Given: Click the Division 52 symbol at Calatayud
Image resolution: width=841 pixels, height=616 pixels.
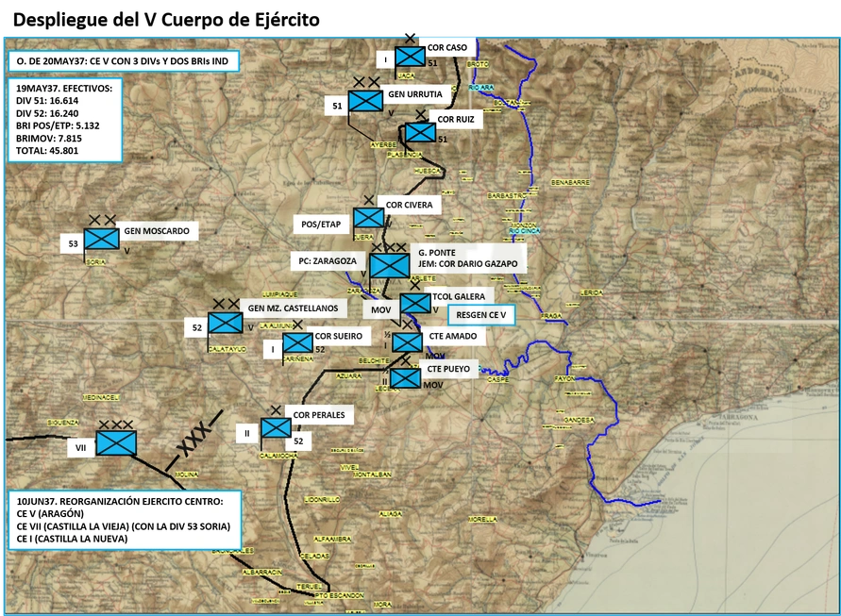Looking at the screenshot, I should tap(226, 323).
